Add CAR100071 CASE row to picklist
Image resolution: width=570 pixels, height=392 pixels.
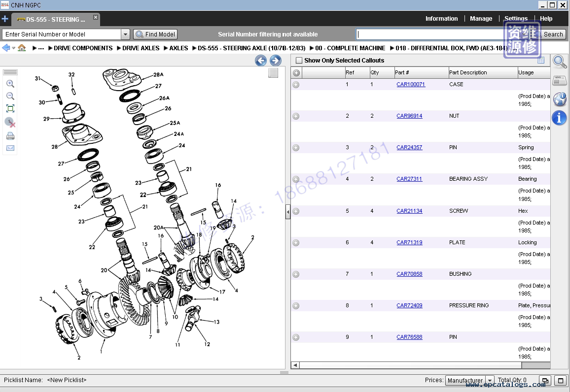pos(296,85)
